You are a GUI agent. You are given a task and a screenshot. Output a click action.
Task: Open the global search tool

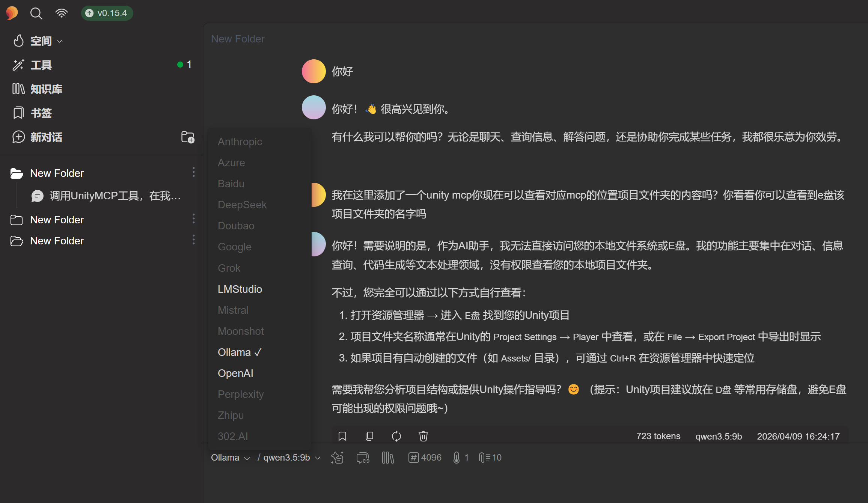(36, 13)
